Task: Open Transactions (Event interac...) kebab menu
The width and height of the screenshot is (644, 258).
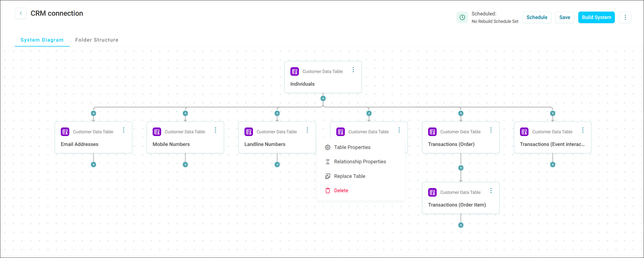Action: [x=583, y=130]
